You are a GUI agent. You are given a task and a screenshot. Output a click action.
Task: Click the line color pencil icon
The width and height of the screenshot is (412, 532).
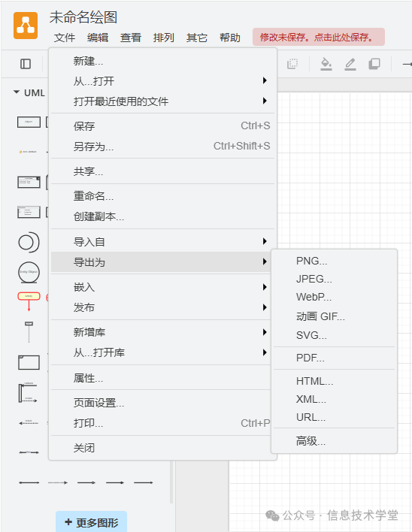[350, 64]
